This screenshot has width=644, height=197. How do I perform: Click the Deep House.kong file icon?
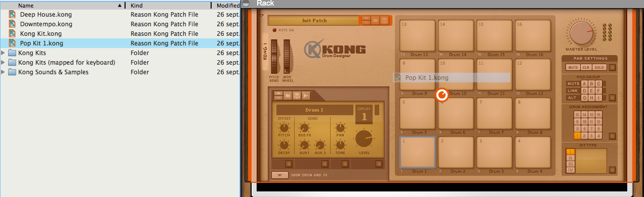click(x=12, y=15)
